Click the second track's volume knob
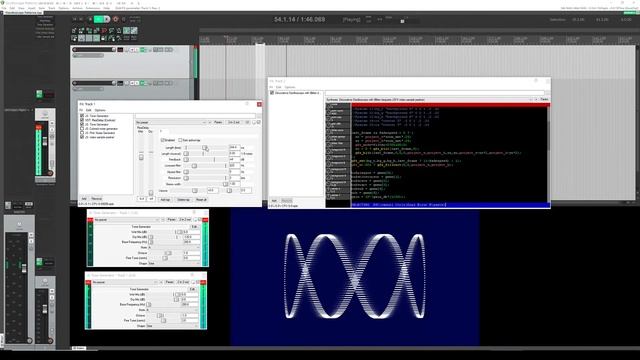Image resolution: width=640 pixels, height=360 pixels. (x=114, y=83)
